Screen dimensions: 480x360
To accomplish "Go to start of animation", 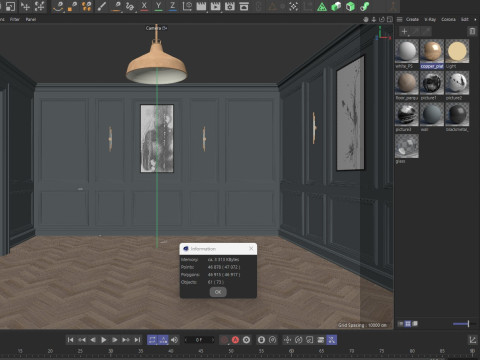I will tap(70, 340).
